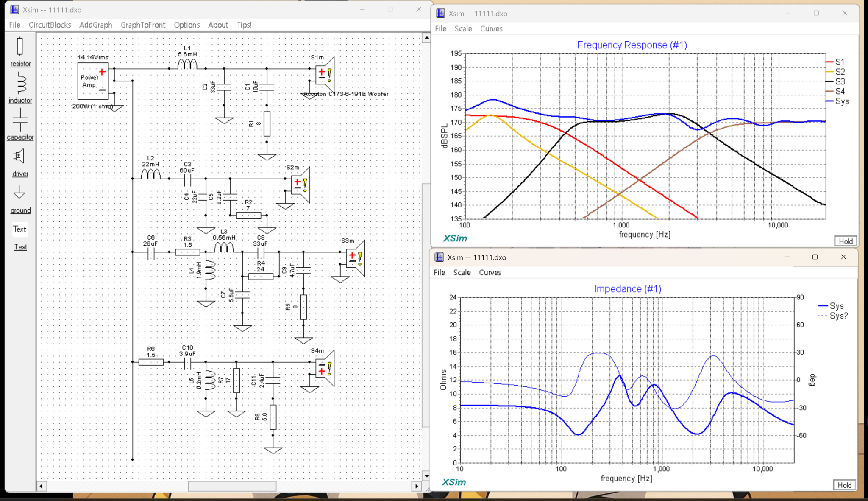Select the S2m driver symbol
The width and height of the screenshot is (868, 501).
301,185
